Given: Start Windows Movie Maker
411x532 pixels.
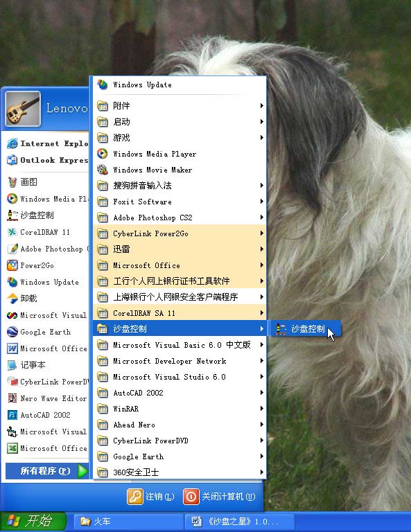Looking at the screenshot, I should pos(180,170).
